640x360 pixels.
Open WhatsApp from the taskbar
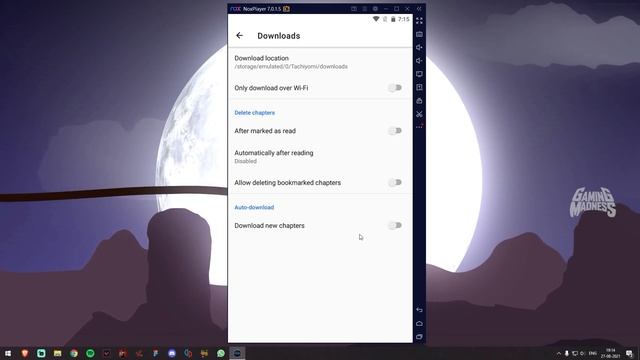pyautogui.click(x=221, y=353)
